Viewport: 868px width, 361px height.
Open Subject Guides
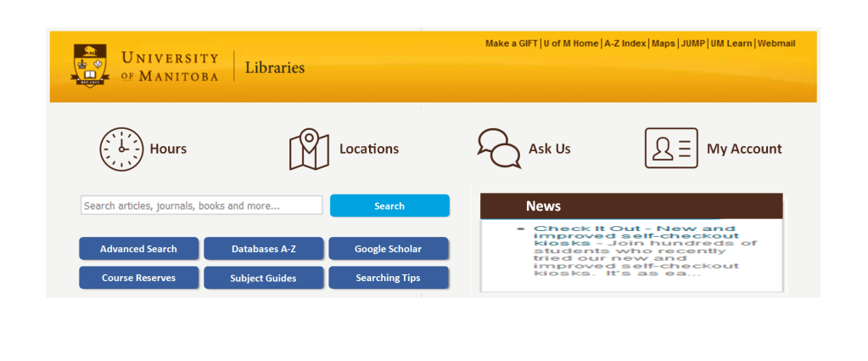pyautogui.click(x=264, y=278)
